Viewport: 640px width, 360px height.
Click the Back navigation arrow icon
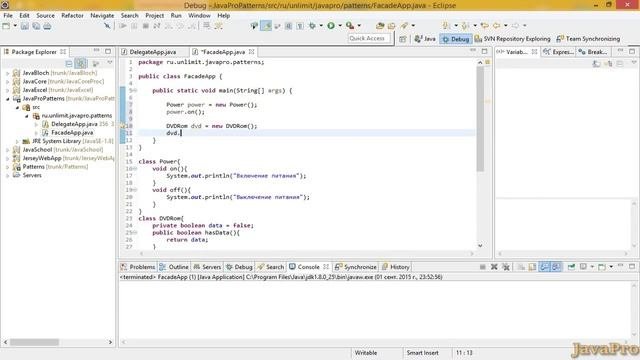[496, 26]
